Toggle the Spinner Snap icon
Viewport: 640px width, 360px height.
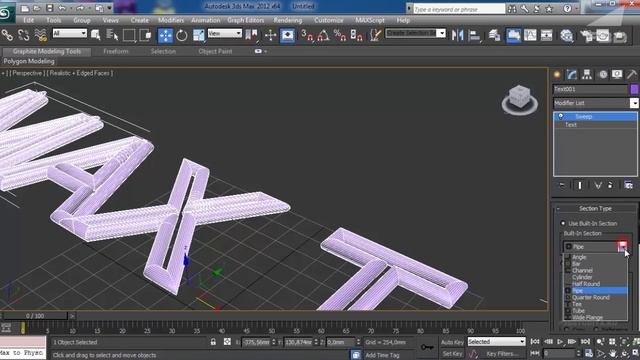coord(357,36)
